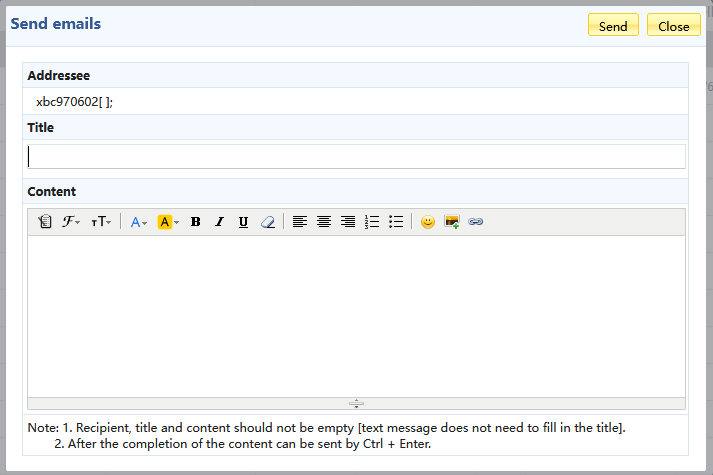Open the smiley emoticon picker
This screenshot has width=713, height=475.
pos(428,222)
